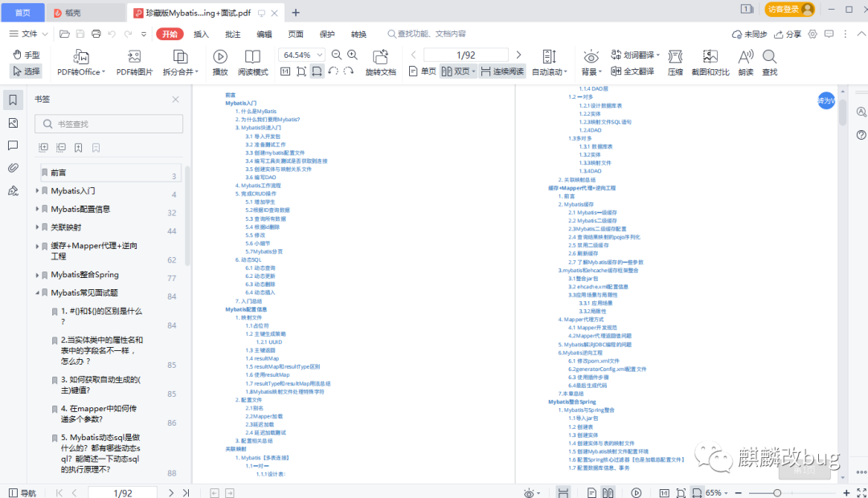868x498 pixels.
Task: Switch to the 首页 home tab
Action: (23, 13)
